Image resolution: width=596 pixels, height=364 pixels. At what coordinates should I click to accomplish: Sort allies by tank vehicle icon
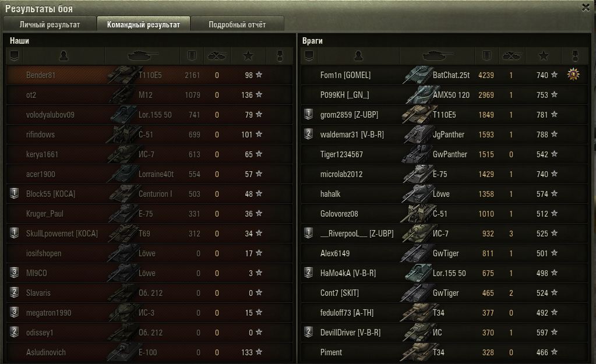[143, 56]
